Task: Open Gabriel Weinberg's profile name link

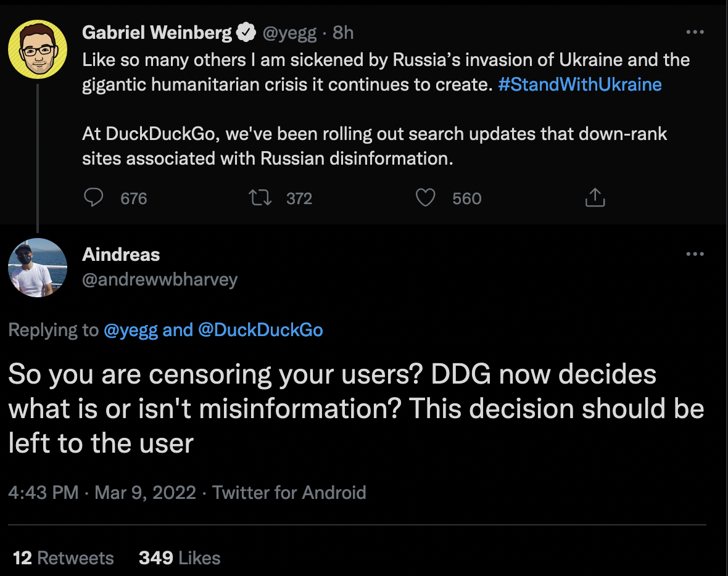Action: coord(157,33)
